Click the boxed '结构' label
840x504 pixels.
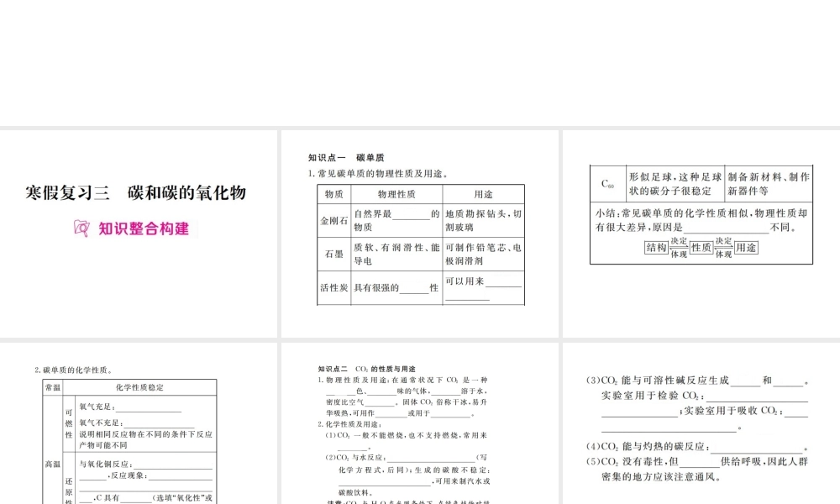[656, 248]
